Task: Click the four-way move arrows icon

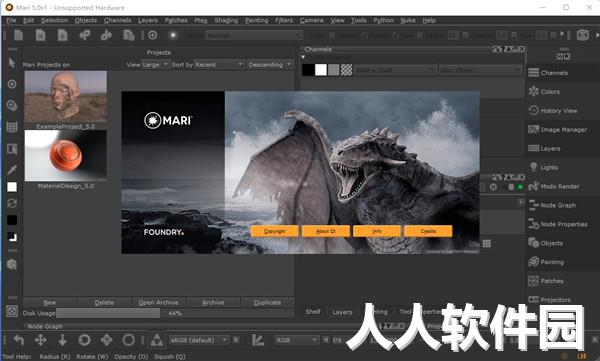Action: (41, 340)
